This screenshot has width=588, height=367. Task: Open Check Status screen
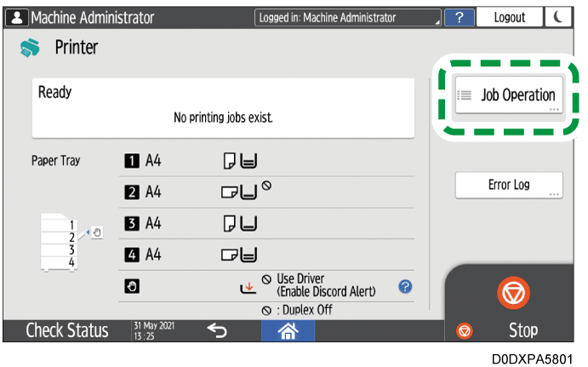[66, 330]
